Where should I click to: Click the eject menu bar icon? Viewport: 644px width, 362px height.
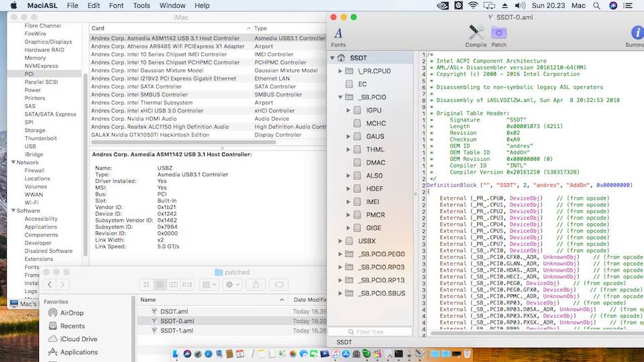pos(504,6)
